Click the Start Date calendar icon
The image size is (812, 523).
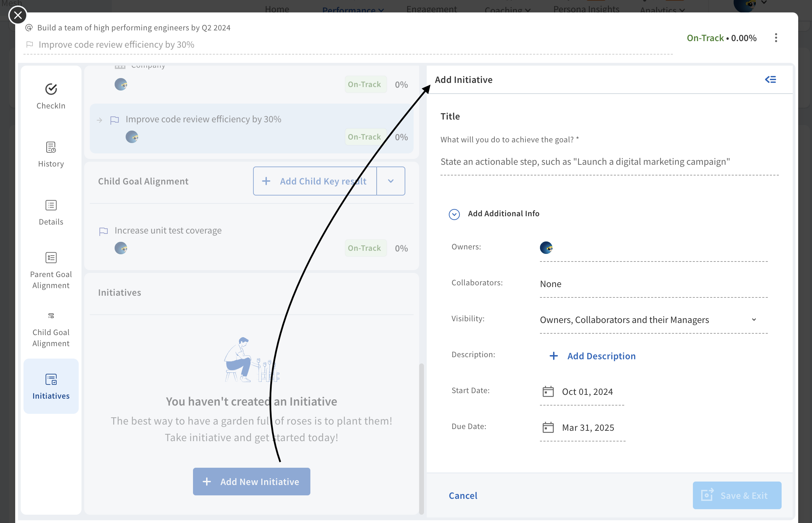[x=548, y=392]
